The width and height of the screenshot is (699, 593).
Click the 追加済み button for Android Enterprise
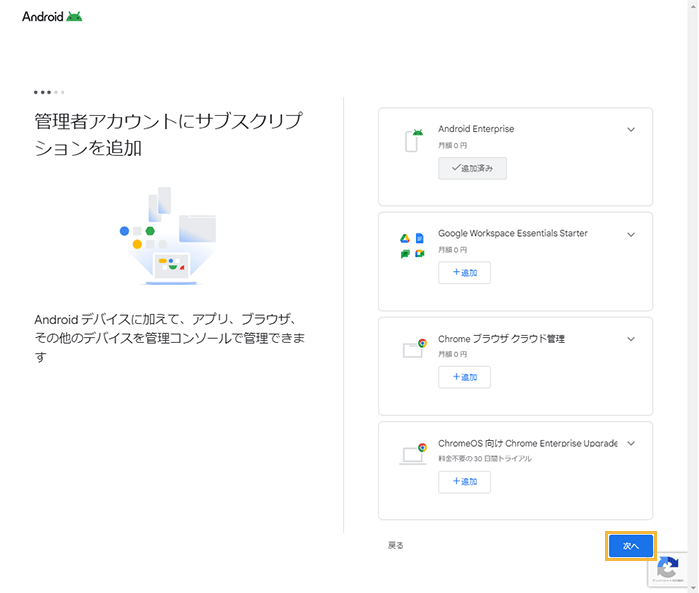(x=472, y=168)
